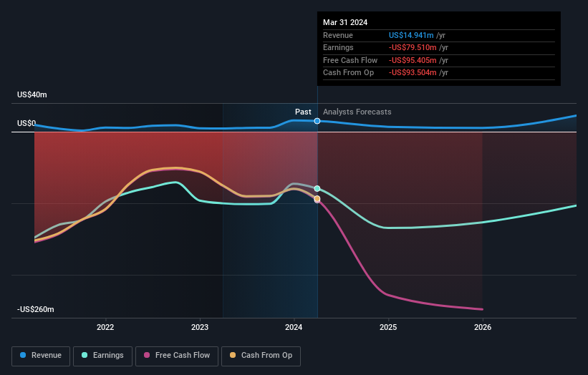Click the Free Cash Flow row label in tooltip

click(350, 60)
